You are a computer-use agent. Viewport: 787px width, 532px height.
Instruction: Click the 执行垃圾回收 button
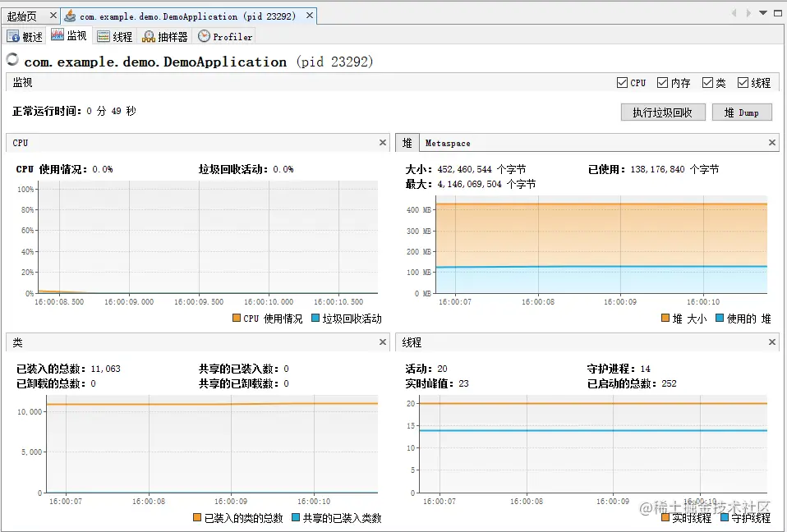[663, 112]
